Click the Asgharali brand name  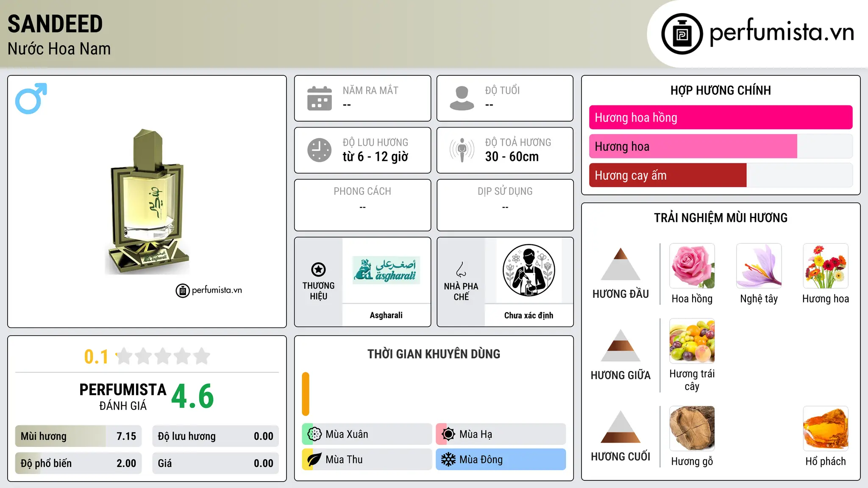[x=386, y=315]
